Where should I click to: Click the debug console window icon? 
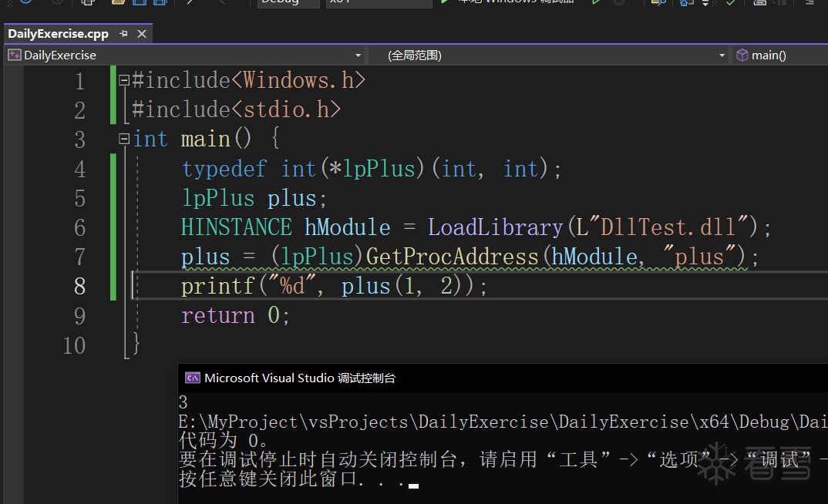(193, 378)
